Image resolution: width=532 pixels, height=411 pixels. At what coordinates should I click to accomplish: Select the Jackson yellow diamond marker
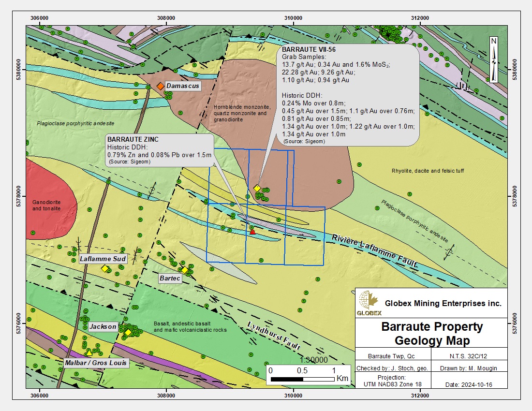(128, 332)
